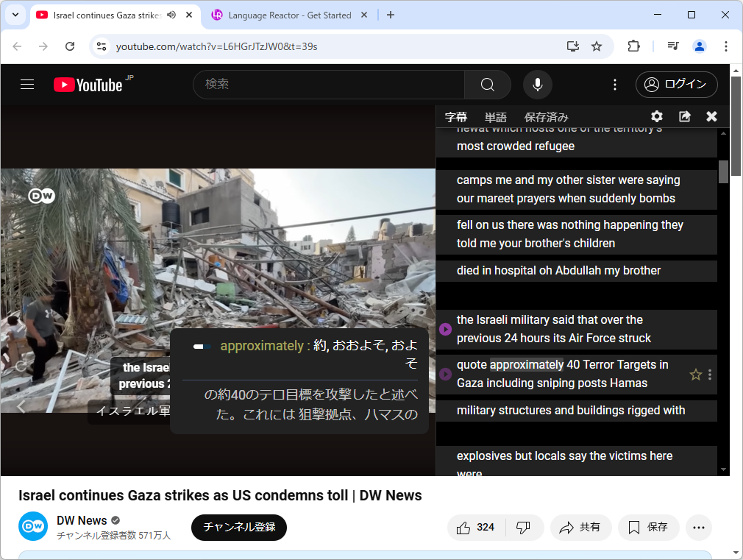Open the Chrome three-dot menu
The image size is (743, 560).
coord(725,46)
